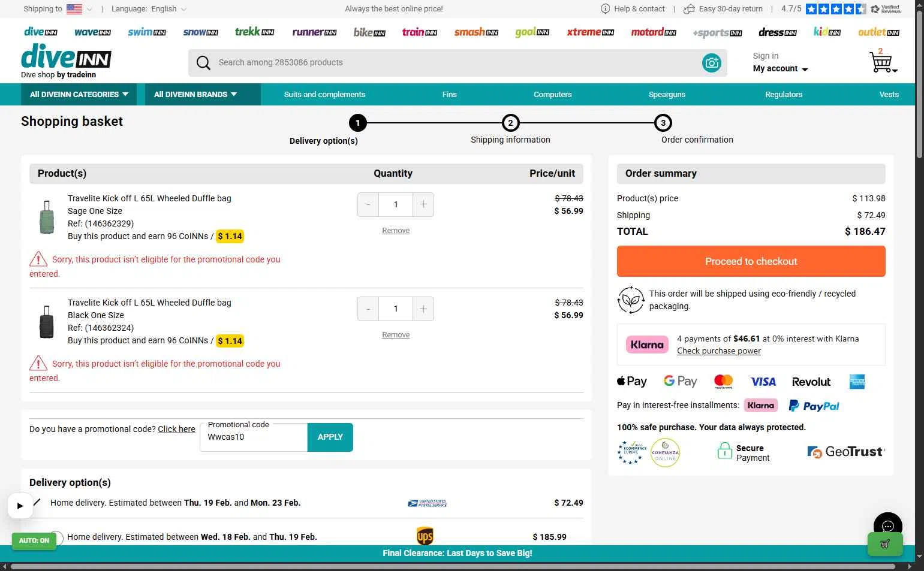
Task: Click Shipping information step 2 marker
Action: [x=510, y=123]
